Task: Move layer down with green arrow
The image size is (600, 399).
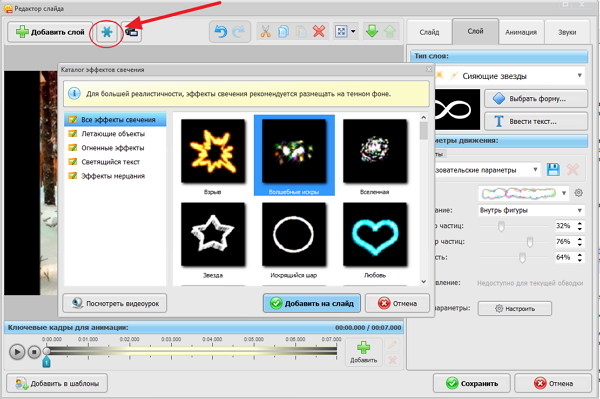Action: pos(372,31)
